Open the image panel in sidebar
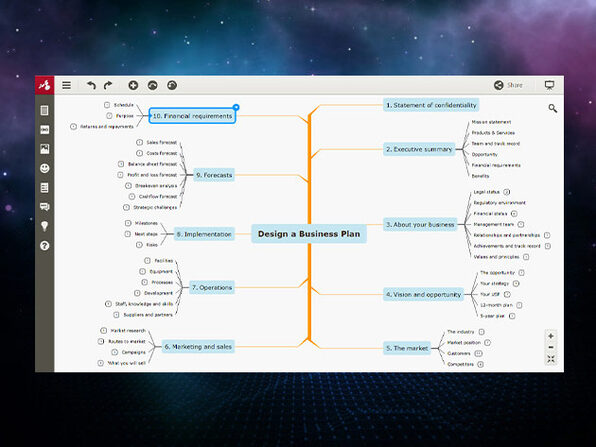The image size is (596, 447). pyautogui.click(x=44, y=149)
